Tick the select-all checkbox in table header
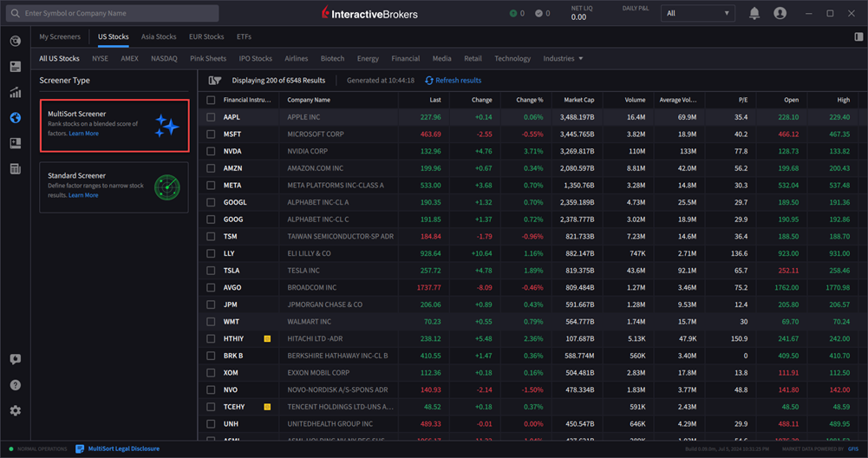The width and height of the screenshot is (868, 458). pyautogui.click(x=211, y=100)
